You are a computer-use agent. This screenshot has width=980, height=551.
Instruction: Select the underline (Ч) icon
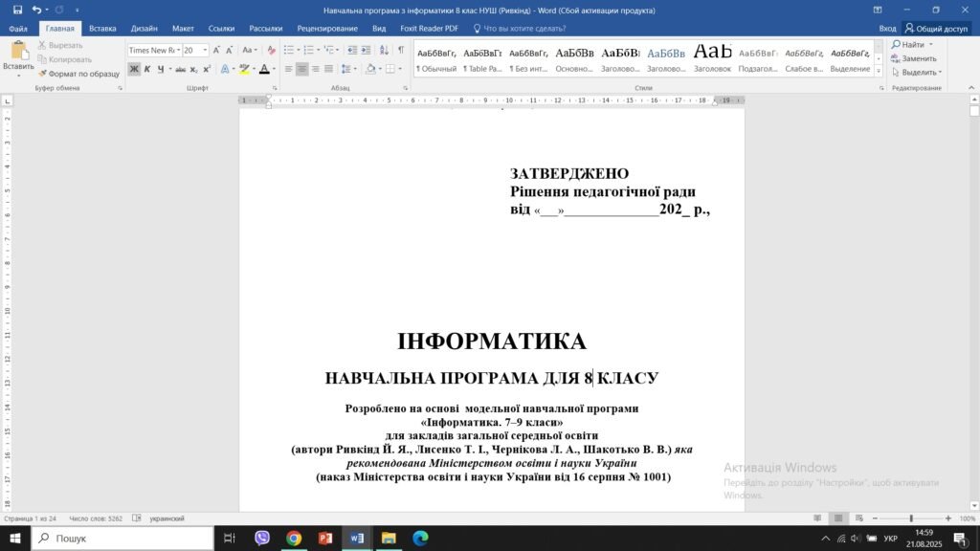coord(160,67)
